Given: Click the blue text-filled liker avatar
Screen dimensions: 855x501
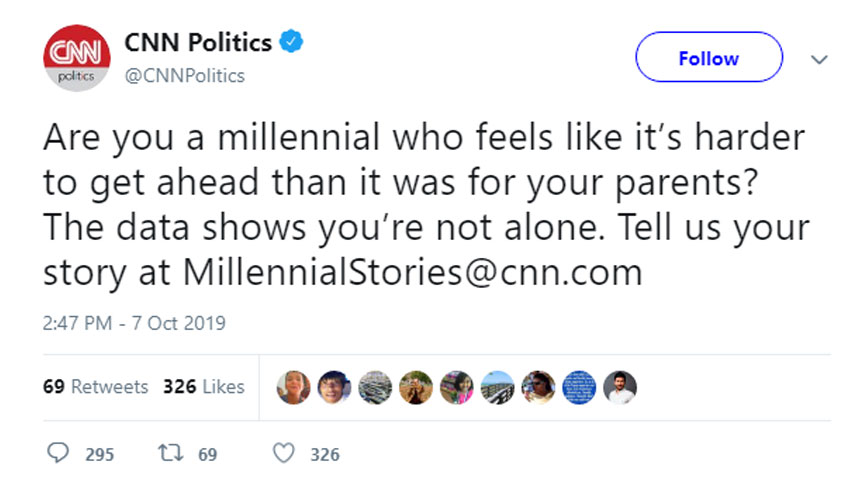Looking at the screenshot, I should click(580, 387).
